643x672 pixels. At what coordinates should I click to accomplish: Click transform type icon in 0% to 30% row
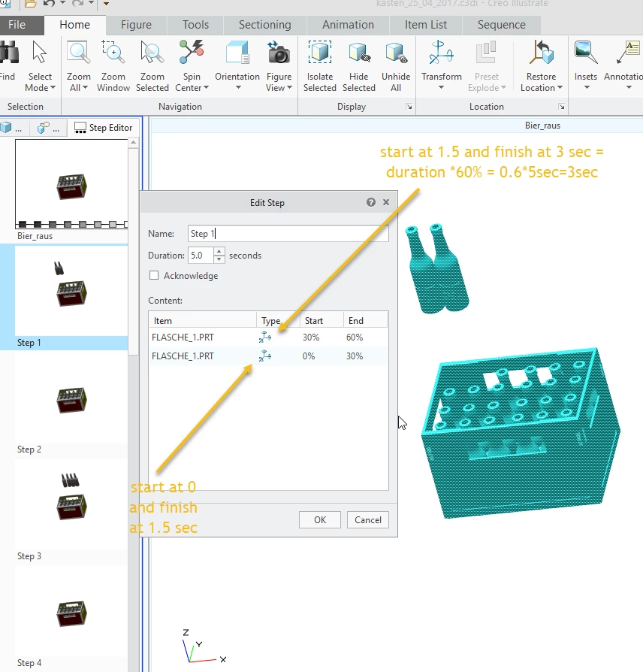[x=264, y=356]
